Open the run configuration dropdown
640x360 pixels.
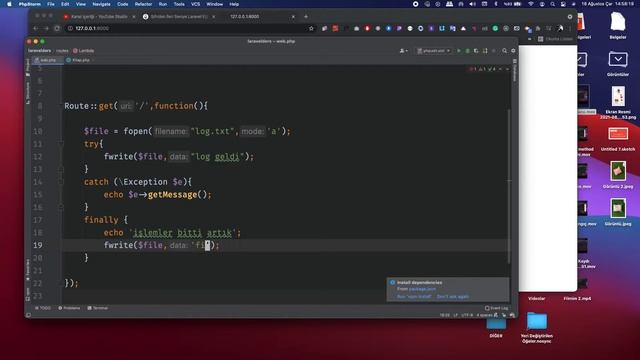433,51
